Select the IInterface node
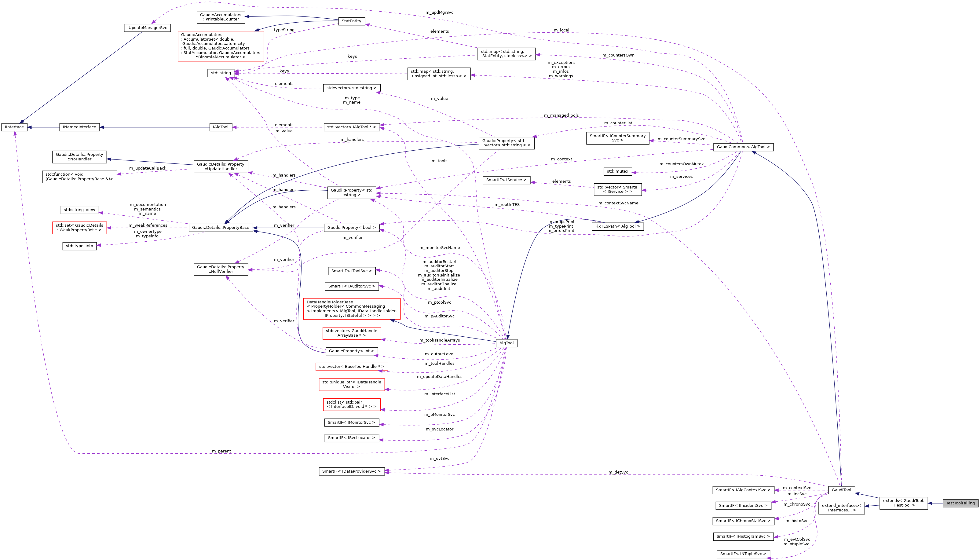 14,127
